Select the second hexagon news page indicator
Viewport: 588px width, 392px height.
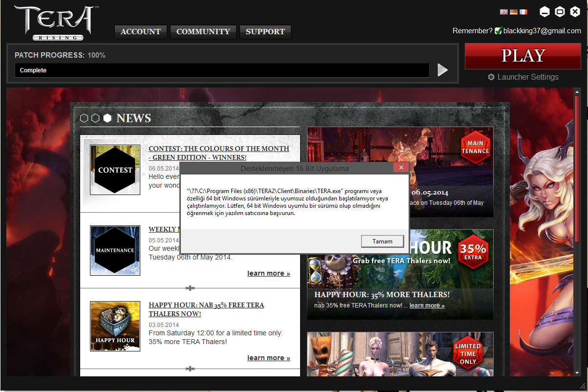tap(95, 118)
